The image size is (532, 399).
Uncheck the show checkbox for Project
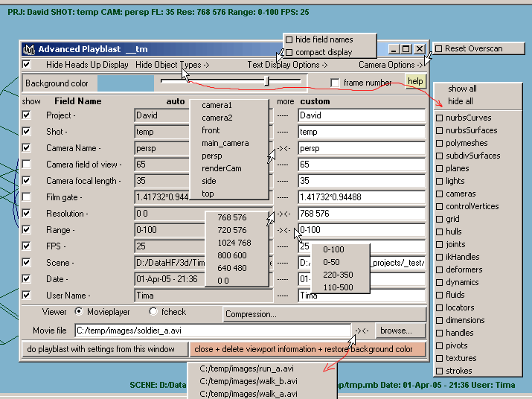click(x=27, y=115)
